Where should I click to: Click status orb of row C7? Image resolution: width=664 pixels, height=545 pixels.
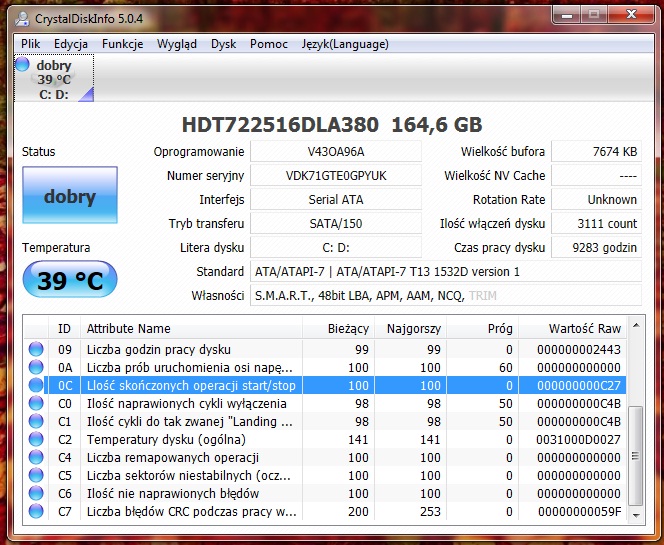[36, 511]
